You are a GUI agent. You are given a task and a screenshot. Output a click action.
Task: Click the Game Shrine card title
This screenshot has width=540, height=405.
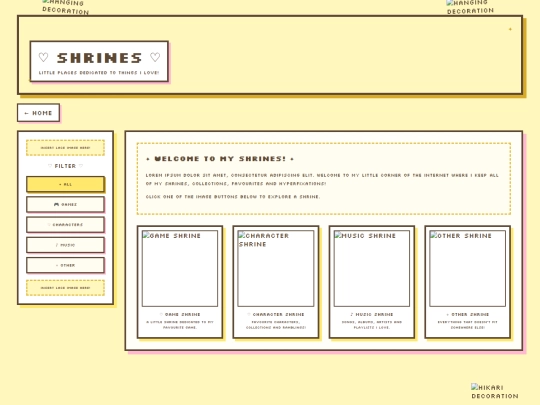coord(180,314)
